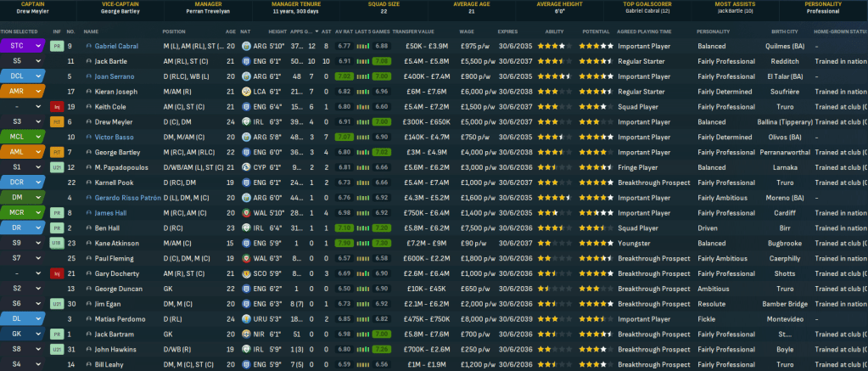The image size is (868, 371).
Task: Click the red Inj icon beside Gary Docherty
Action: (x=57, y=273)
